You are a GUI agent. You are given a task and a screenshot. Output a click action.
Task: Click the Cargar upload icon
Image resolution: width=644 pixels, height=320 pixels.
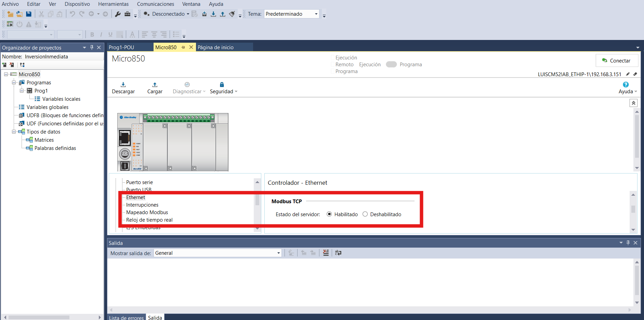point(155,84)
